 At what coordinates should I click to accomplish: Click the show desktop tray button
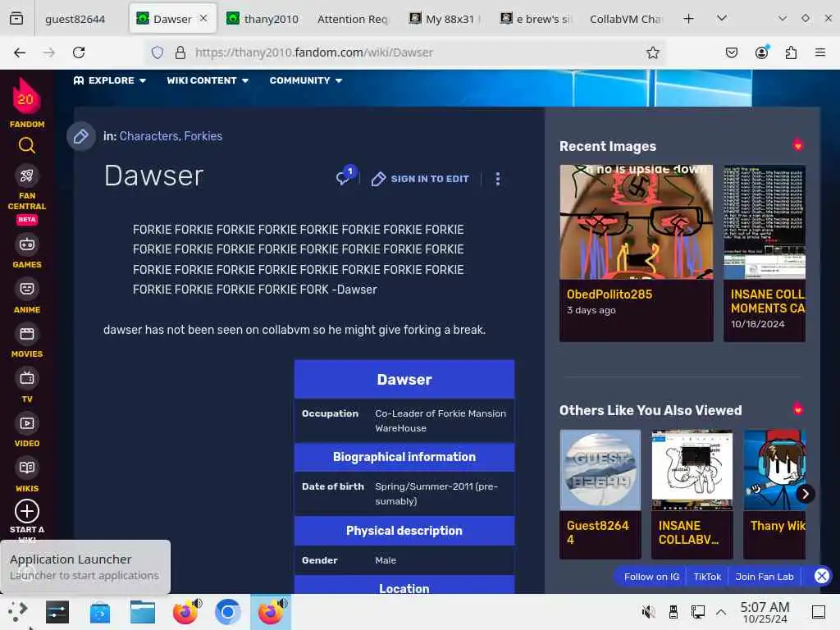(818, 612)
